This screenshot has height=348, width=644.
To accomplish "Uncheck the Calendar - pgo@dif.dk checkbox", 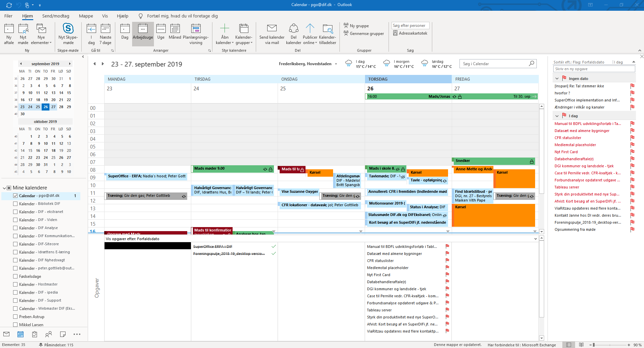I will [15, 195].
